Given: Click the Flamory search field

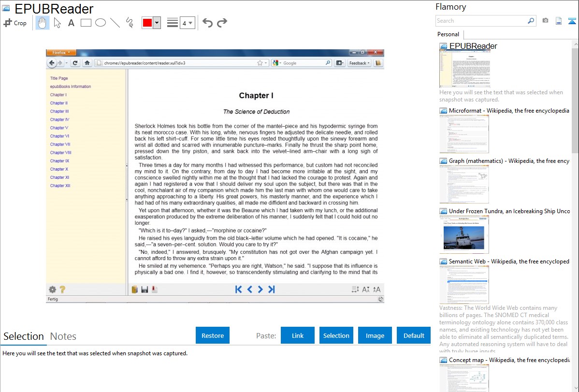Looking at the screenshot, I should click(x=481, y=21).
